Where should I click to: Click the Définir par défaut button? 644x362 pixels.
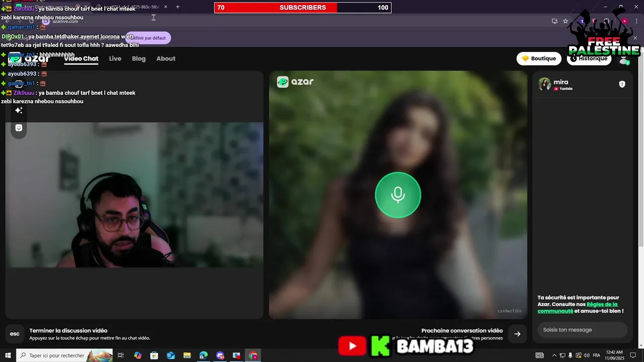pyautogui.click(x=148, y=38)
